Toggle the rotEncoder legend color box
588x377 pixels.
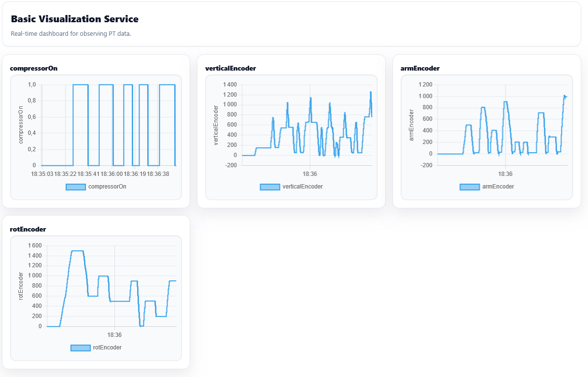tap(81, 348)
